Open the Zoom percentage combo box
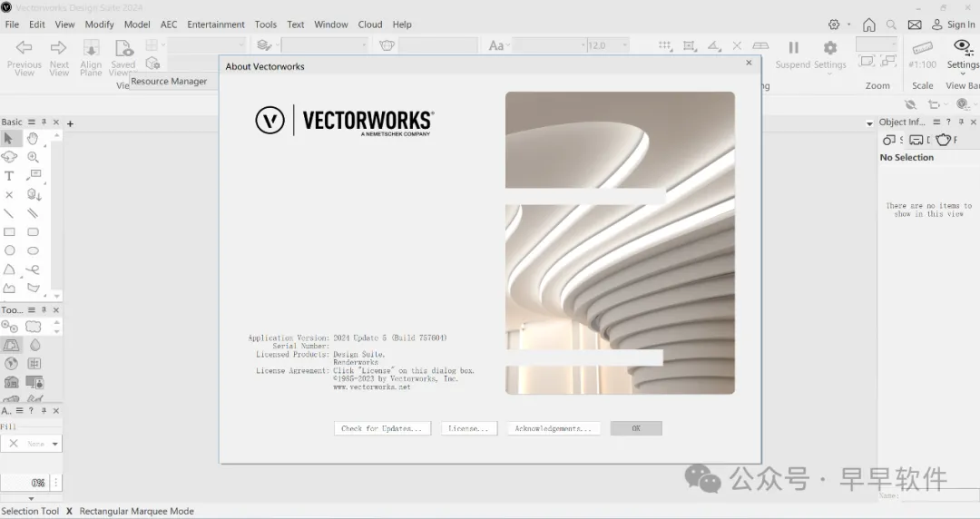The width and height of the screenshot is (980, 519). [x=877, y=44]
